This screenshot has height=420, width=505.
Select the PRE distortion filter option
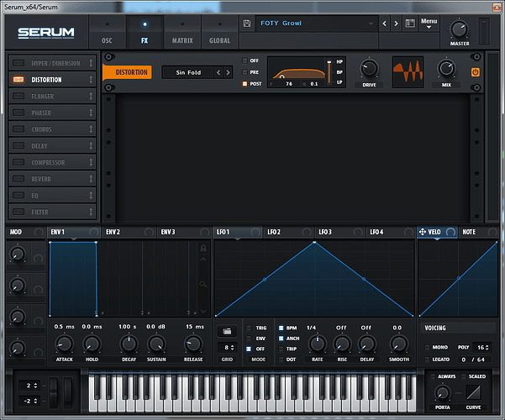[x=245, y=72]
